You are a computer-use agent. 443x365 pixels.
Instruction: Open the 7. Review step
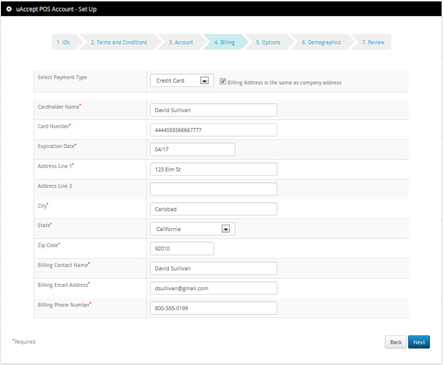click(x=373, y=42)
